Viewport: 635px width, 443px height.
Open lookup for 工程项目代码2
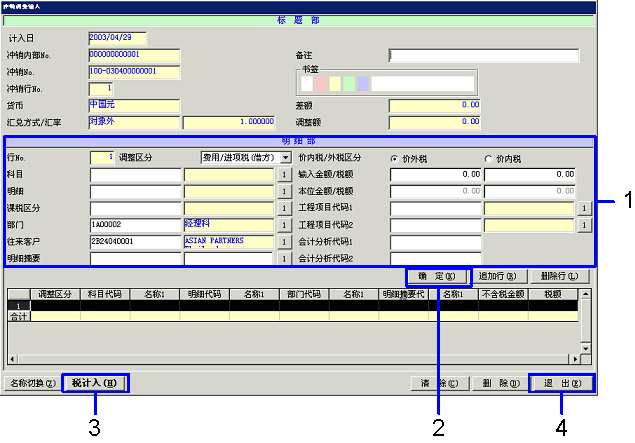point(584,226)
